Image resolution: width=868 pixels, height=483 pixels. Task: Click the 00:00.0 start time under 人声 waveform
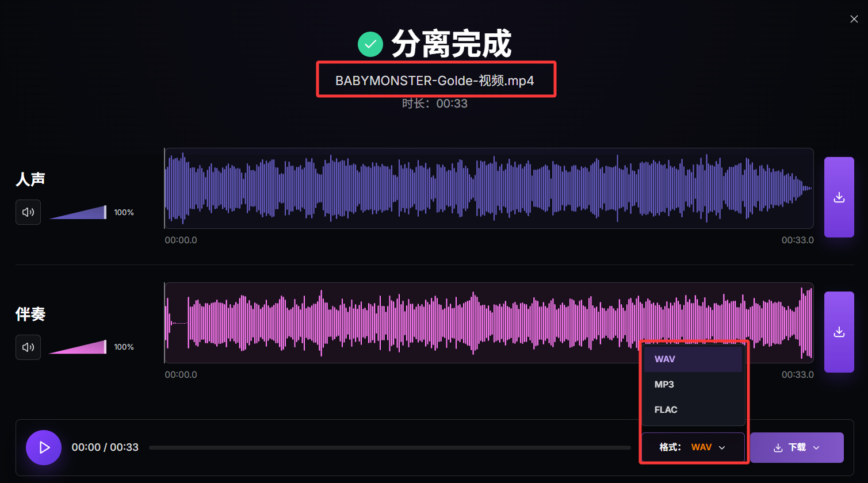click(181, 240)
